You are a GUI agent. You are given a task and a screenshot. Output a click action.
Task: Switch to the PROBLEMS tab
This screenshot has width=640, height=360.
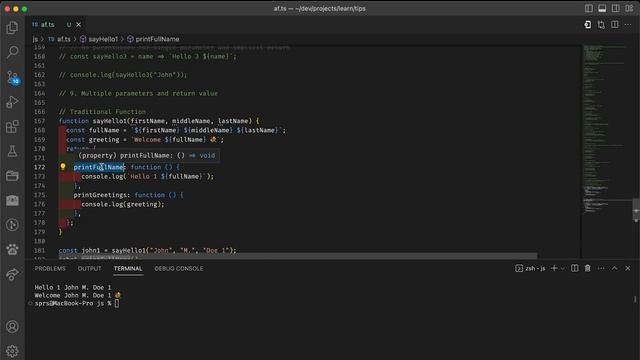(50, 269)
